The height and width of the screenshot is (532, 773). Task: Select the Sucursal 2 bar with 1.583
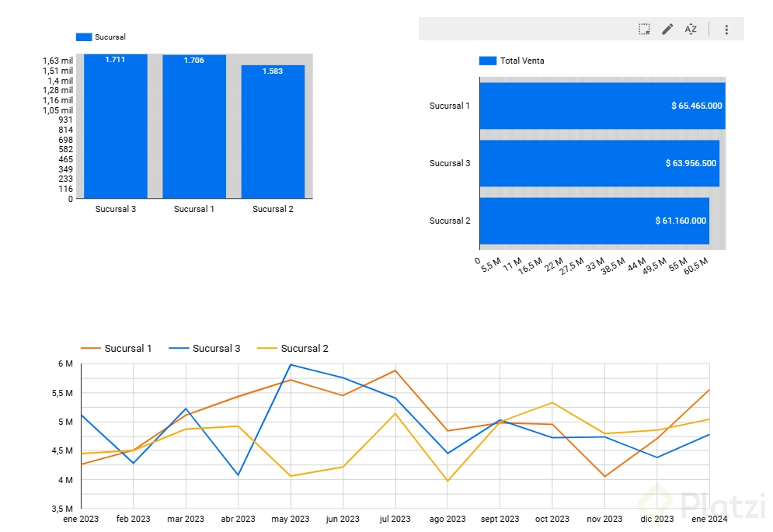(x=273, y=132)
